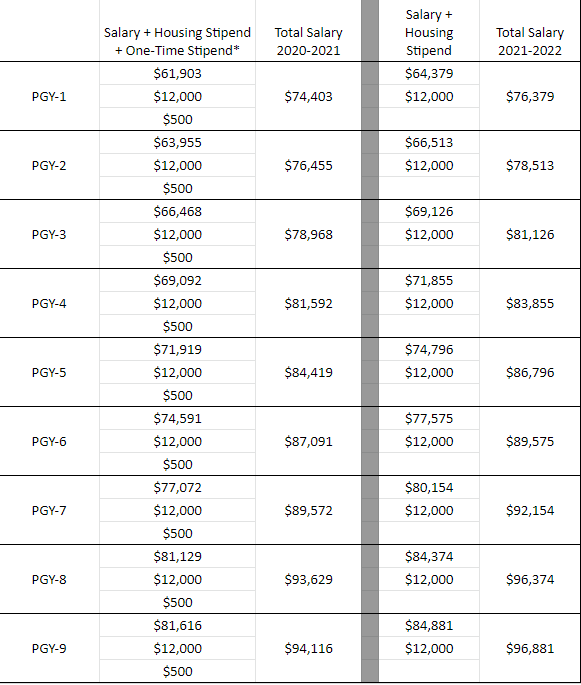Click the $87,091 PGY-6 total cell
Image resolution: width=581 pixels, height=685 pixels.
308,441
